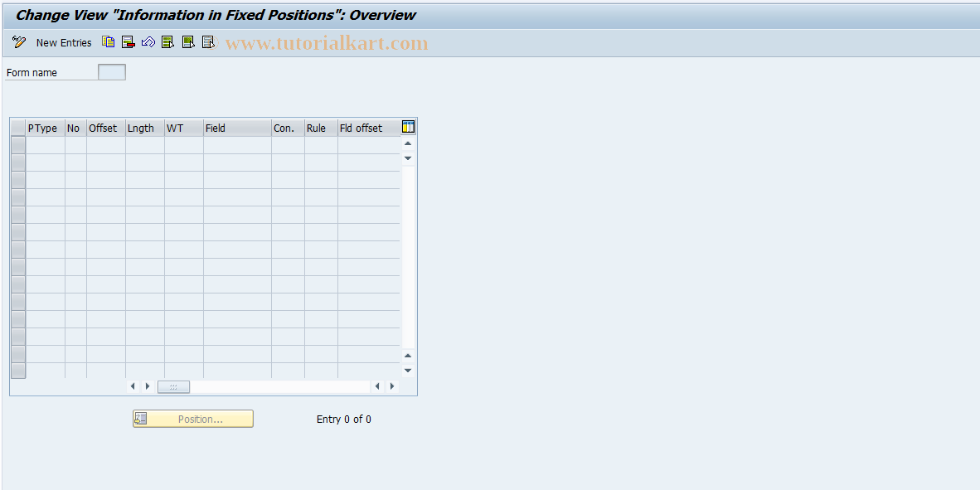Grab the horizontal scrollbar thumb

(173, 387)
